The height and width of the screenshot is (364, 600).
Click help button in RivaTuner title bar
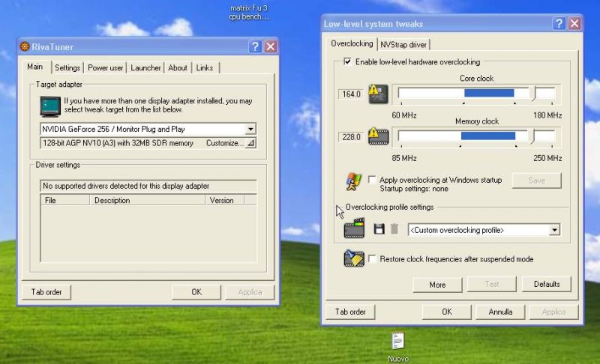coord(255,46)
